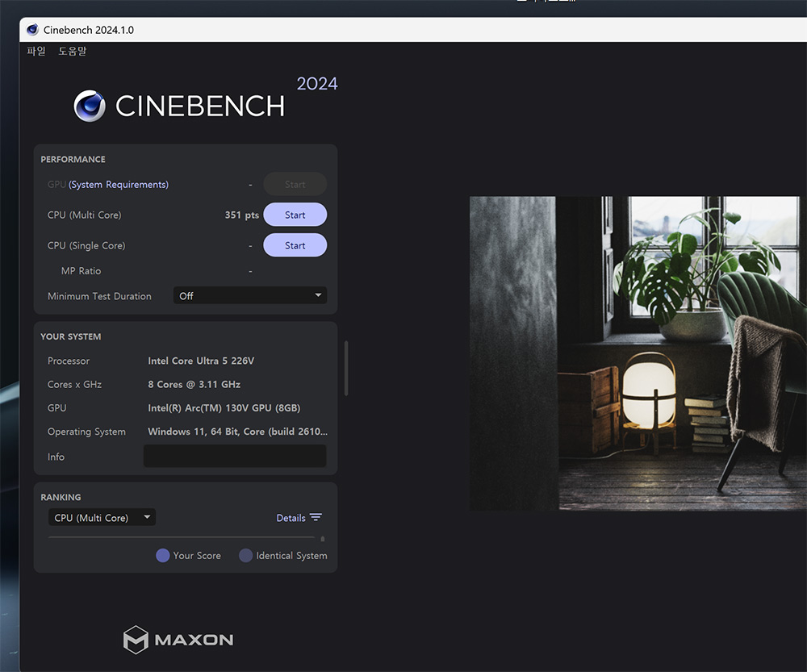Click the ranking list scrollbar handle

(x=323, y=539)
